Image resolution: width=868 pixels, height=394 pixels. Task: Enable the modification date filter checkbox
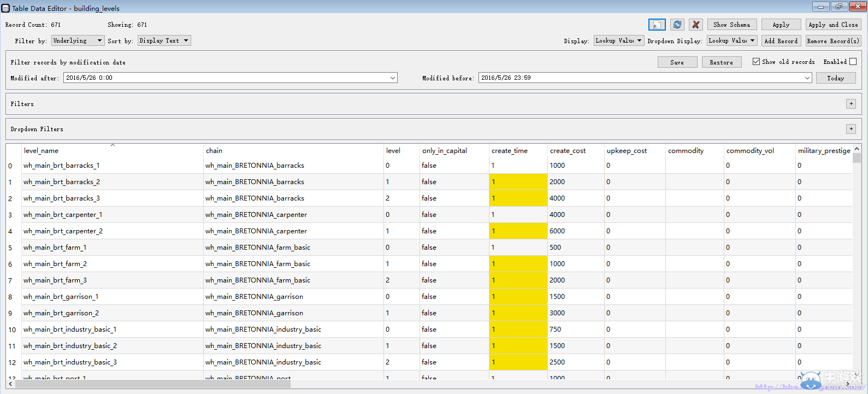(853, 62)
